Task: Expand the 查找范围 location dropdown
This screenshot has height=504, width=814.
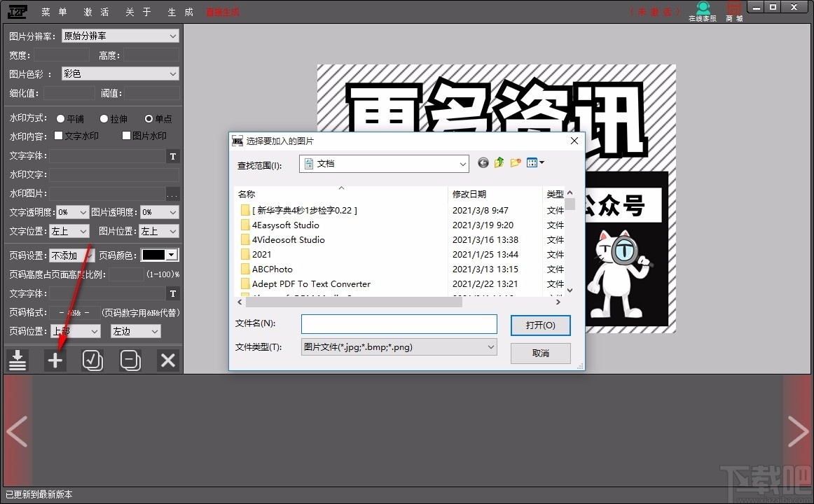Action: click(x=464, y=162)
